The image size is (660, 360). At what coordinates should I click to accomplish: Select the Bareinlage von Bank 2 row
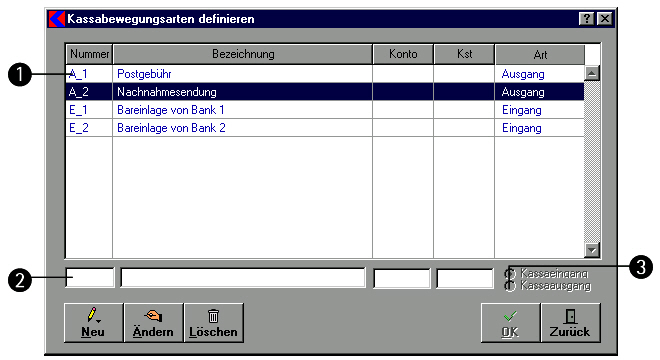(325, 128)
